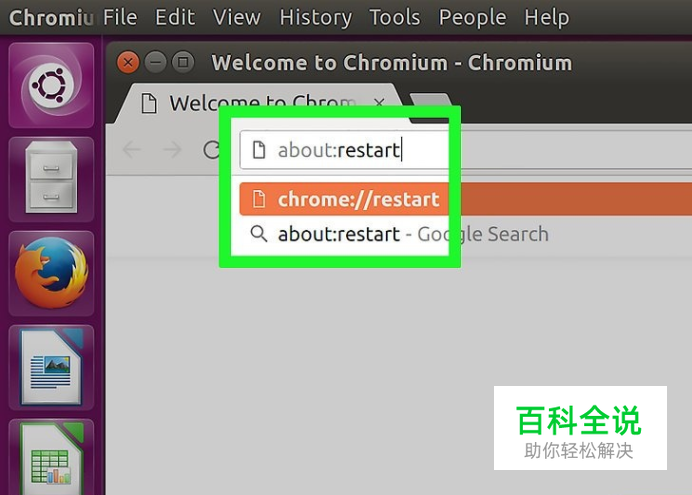
Task: Launch the Files file cabinet icon
Action: pyautogui.click(x=51, y=179)
